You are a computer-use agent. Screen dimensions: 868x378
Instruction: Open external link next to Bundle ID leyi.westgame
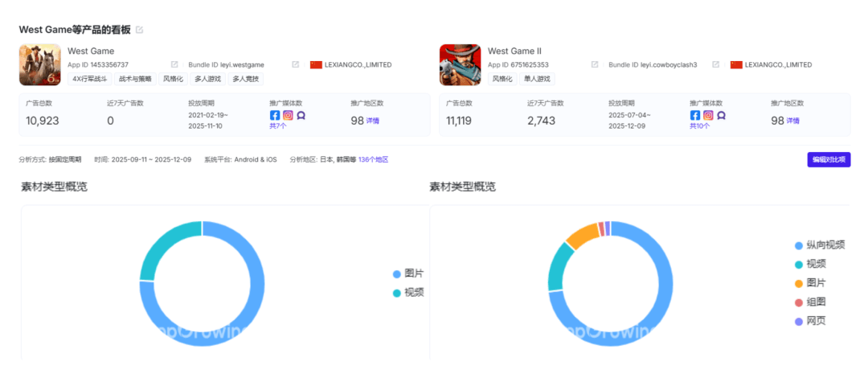296,65
